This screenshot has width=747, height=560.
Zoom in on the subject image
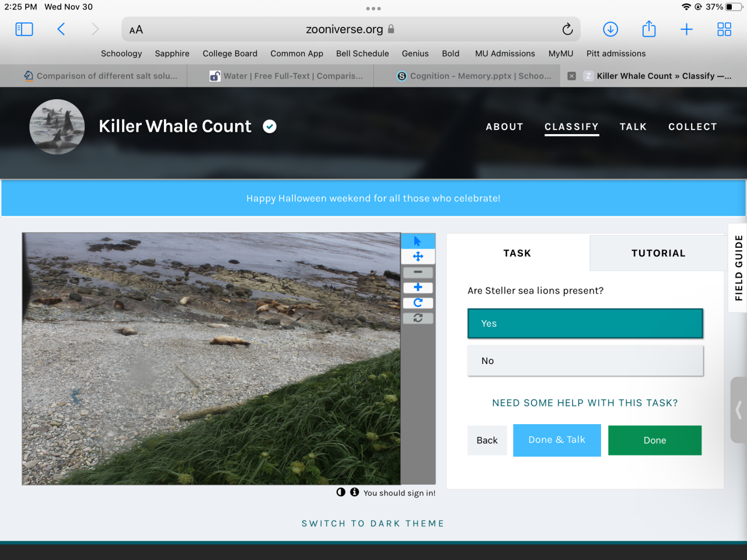click(x=418, y=287)
